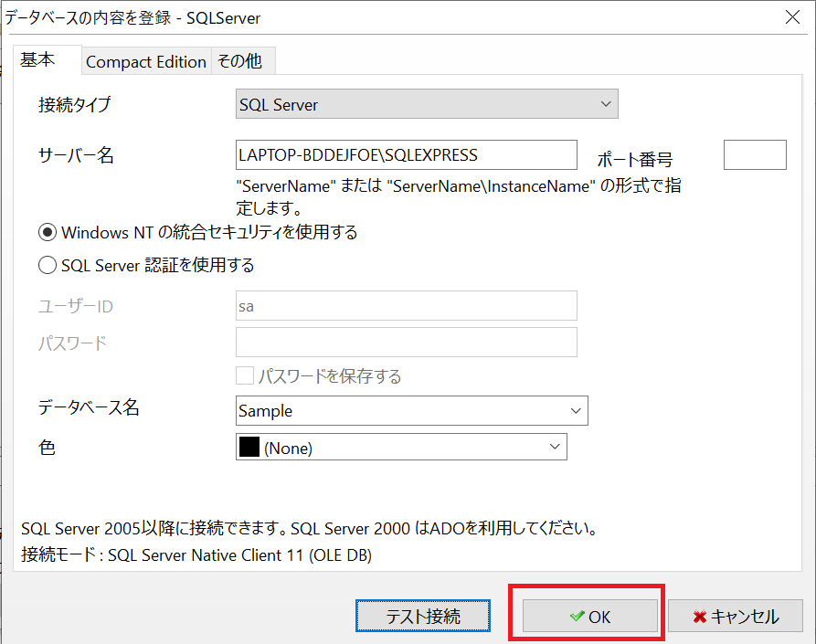Expand the 接続タイプ SQL Server dropdown

point(427,104)
